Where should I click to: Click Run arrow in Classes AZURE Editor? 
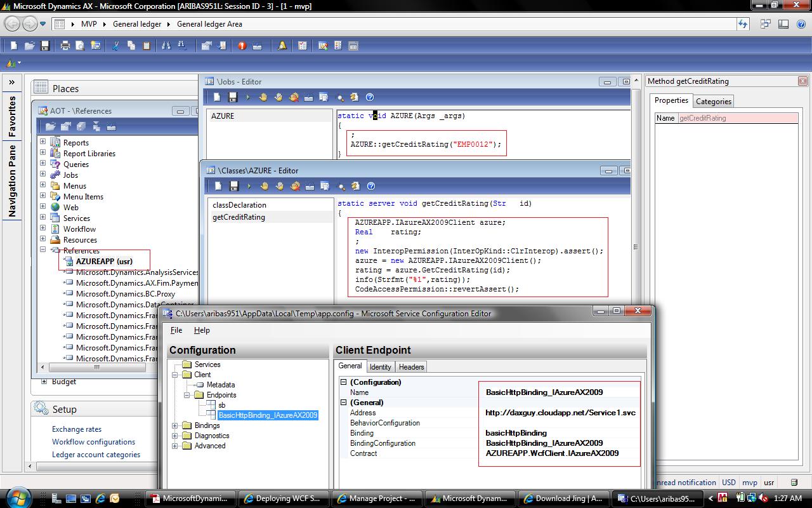pos(249,186)
